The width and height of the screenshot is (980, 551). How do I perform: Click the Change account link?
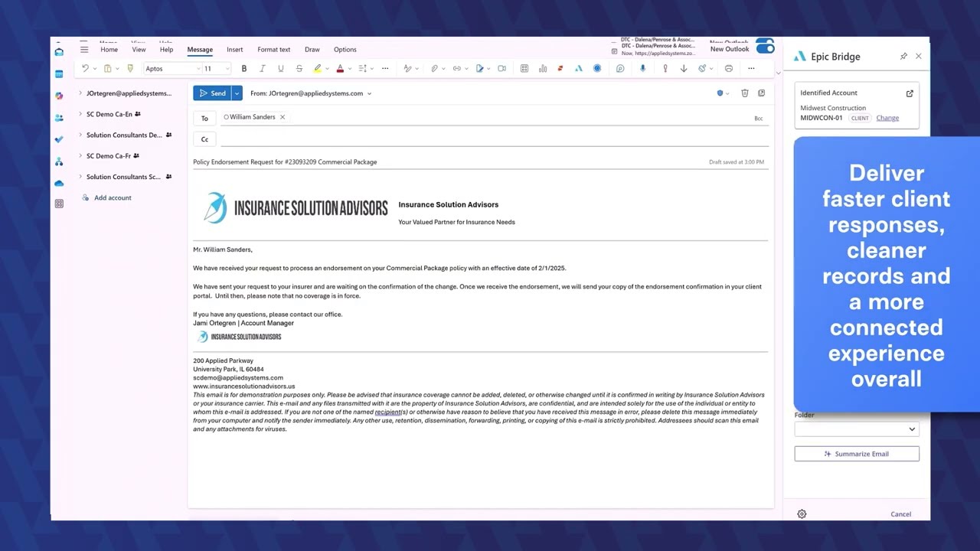click(887, 118)
